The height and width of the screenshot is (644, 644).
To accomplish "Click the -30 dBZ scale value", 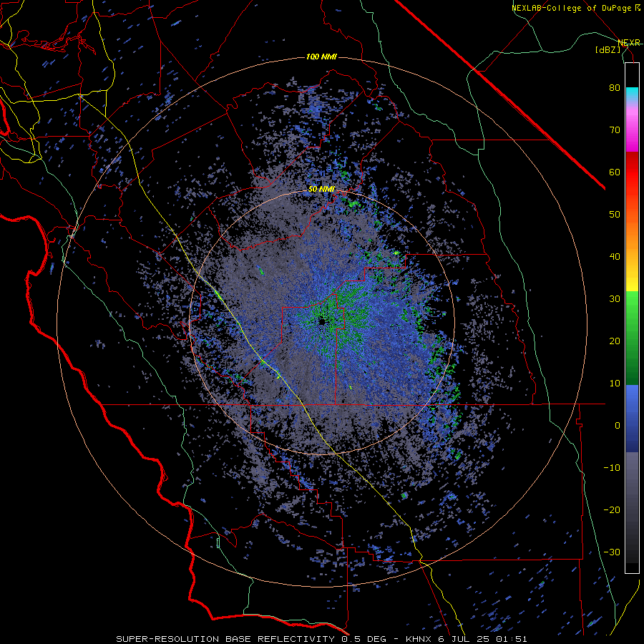I will coord(612,552).
